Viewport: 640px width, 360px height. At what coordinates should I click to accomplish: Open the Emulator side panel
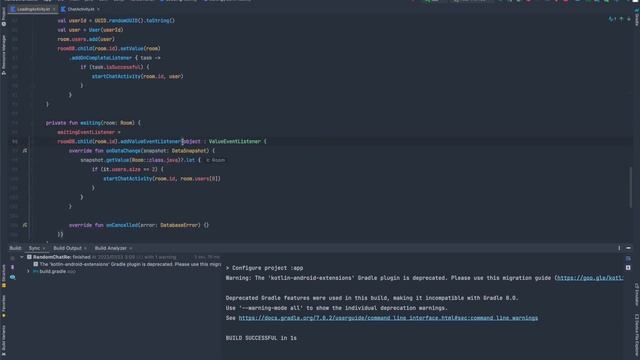click(636, 294)
